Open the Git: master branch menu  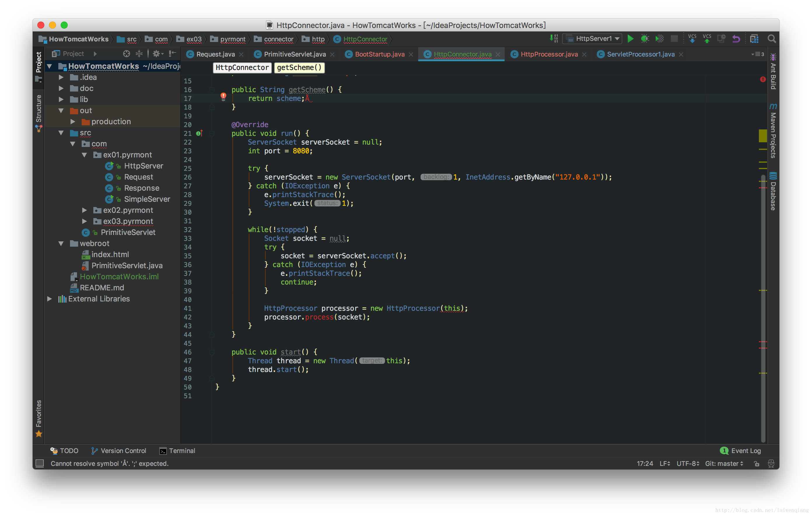pyautogui.click(x=724, y=464)
